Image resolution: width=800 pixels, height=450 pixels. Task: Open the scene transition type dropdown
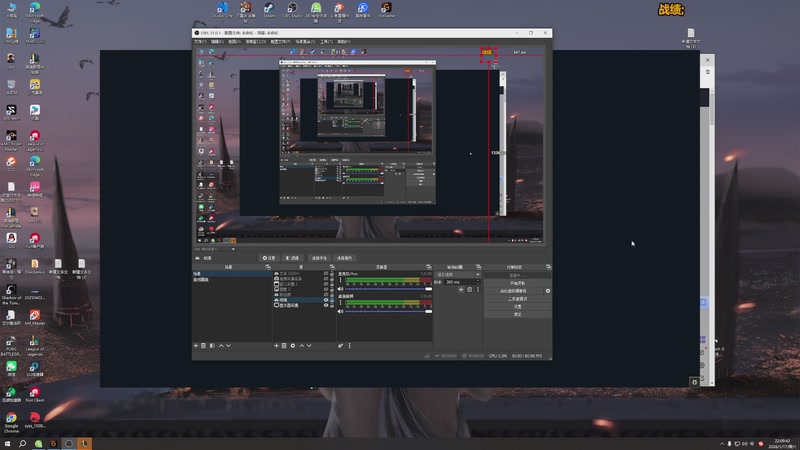[x=457, y=274]
